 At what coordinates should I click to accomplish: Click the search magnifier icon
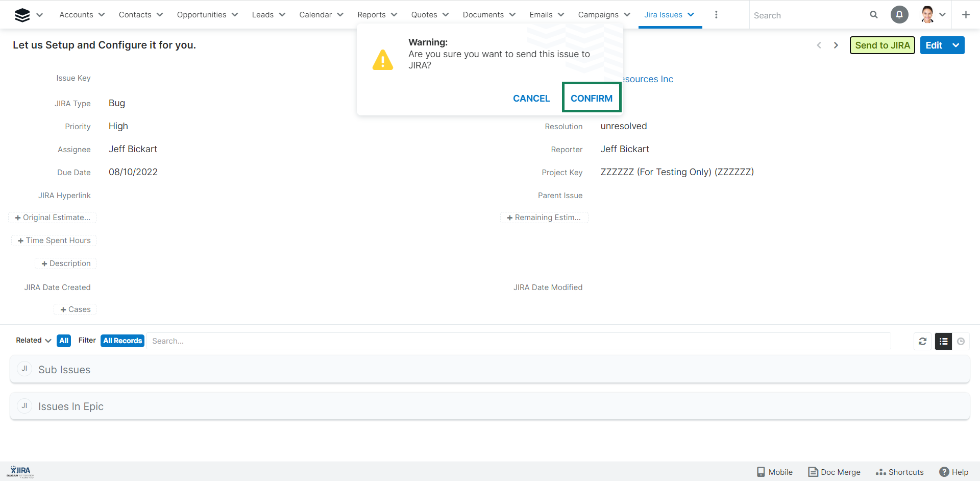pos(874,15)
